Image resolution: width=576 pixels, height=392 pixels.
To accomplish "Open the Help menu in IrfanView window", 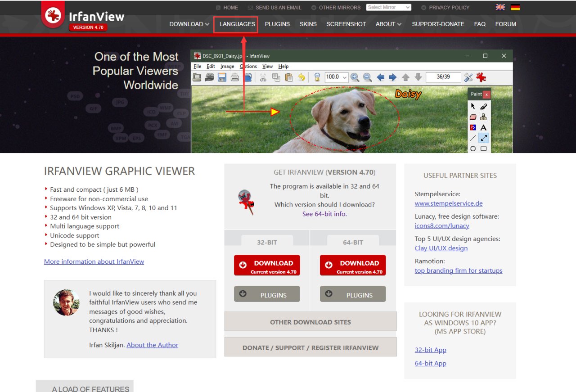I will coord(283,66).
